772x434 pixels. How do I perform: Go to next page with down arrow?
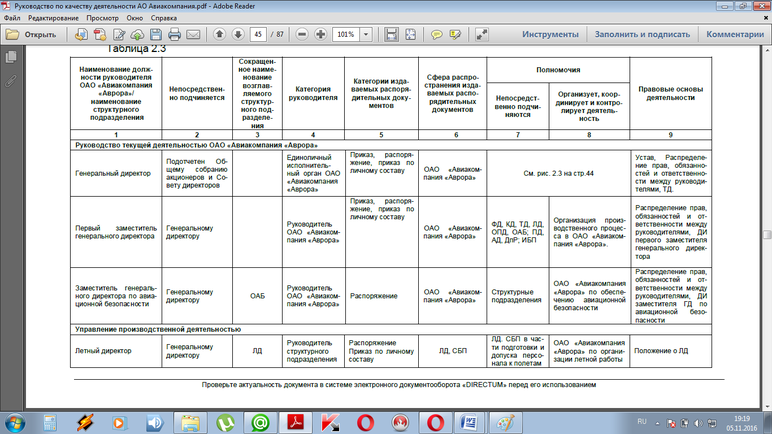[238, 34]
